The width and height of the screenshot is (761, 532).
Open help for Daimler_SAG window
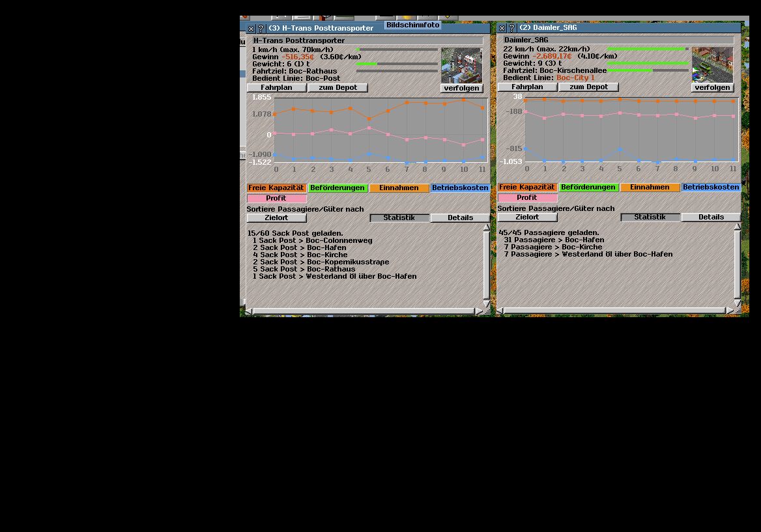click(x=511, y=28)
